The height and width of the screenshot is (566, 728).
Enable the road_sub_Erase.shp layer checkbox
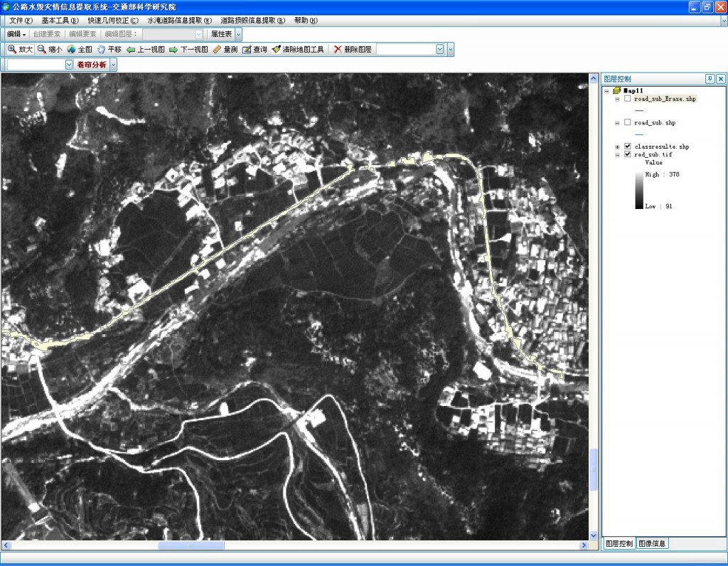point(627,99)
